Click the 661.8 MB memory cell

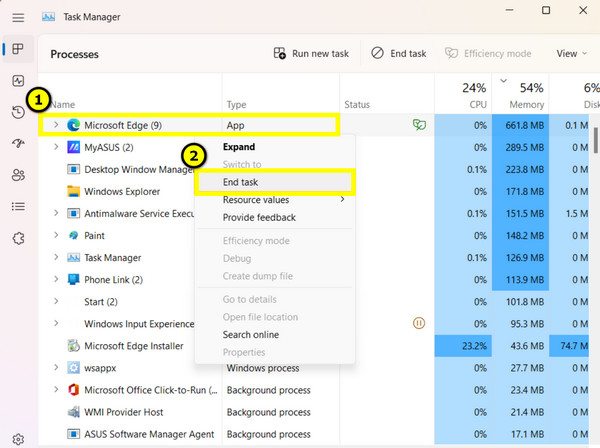520,125
